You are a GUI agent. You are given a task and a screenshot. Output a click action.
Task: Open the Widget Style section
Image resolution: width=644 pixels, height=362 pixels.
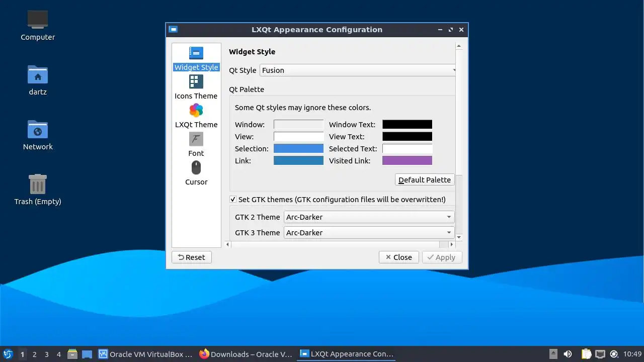196,59
